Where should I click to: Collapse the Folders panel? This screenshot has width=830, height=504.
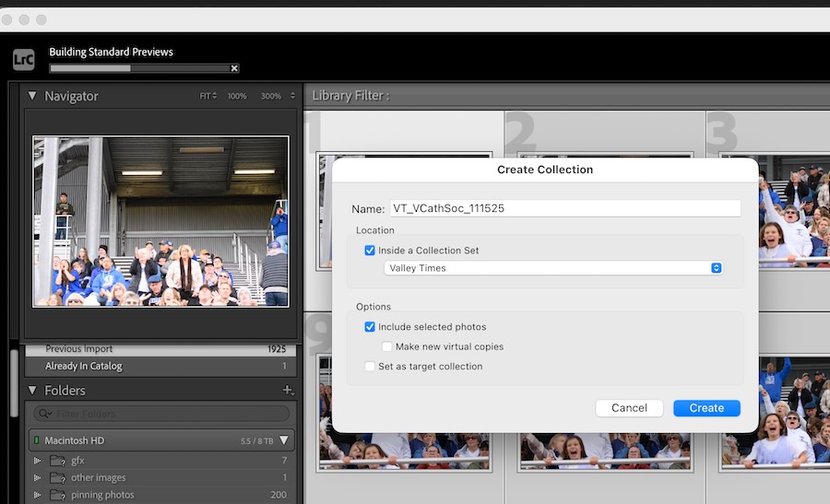tap(32, 391)
